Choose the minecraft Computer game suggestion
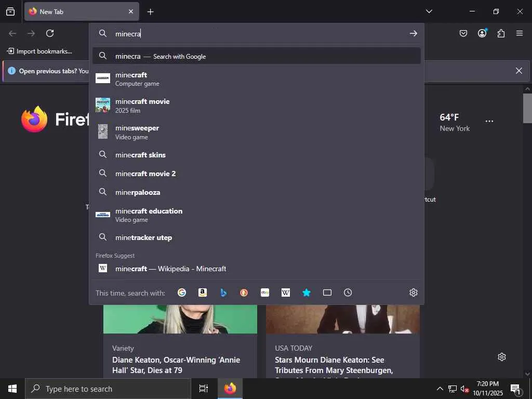This screenshot has height=399, width=532. click(x=257, y=79)
